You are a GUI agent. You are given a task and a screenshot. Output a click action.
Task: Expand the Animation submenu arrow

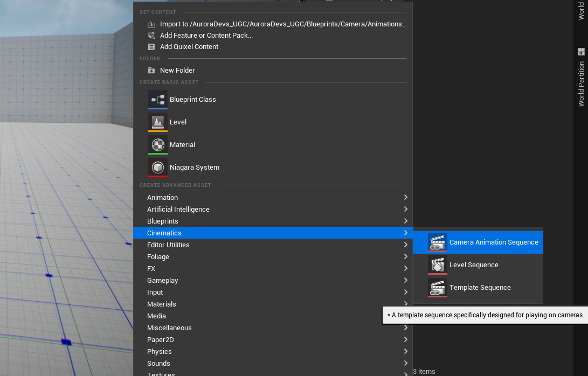[405, 198]
